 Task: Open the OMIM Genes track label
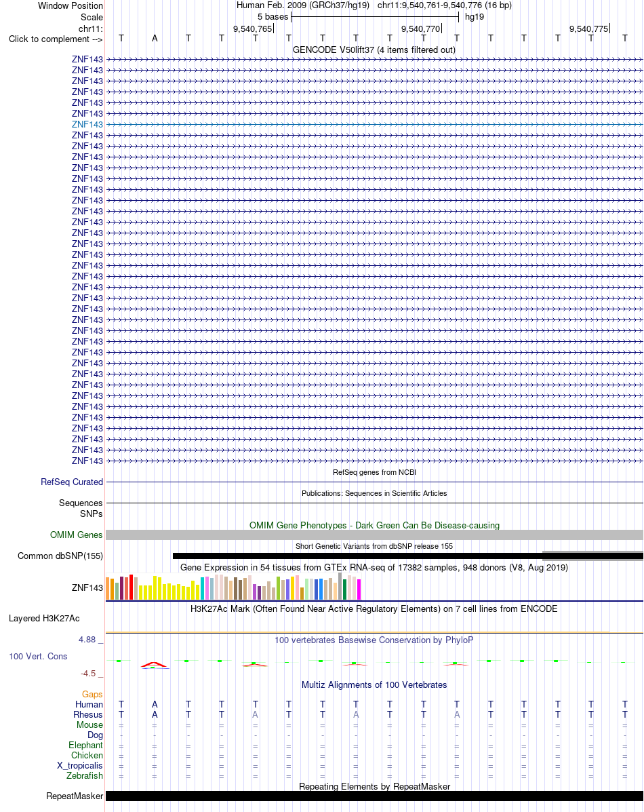(77, 535)
